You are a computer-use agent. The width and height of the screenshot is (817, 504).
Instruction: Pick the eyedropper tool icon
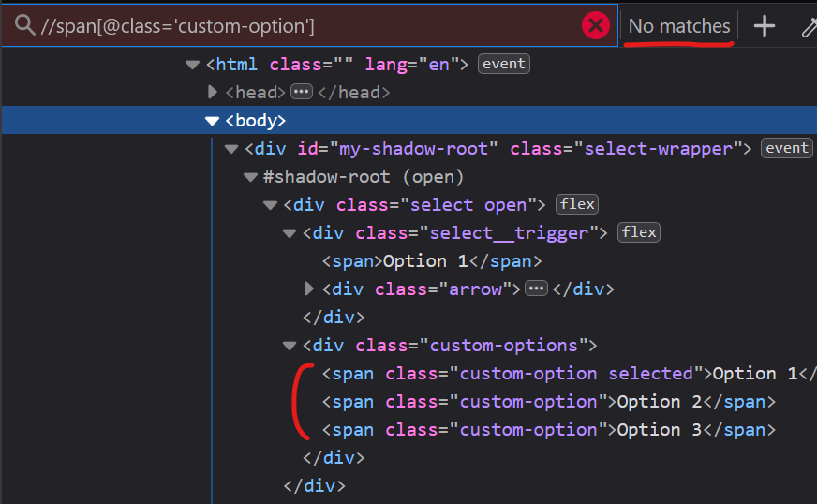point(809,26)
